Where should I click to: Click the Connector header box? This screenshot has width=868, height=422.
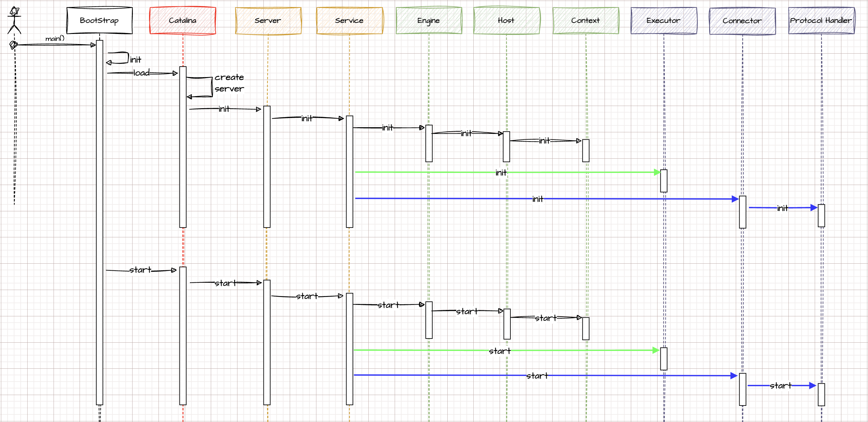click(742, 21)
